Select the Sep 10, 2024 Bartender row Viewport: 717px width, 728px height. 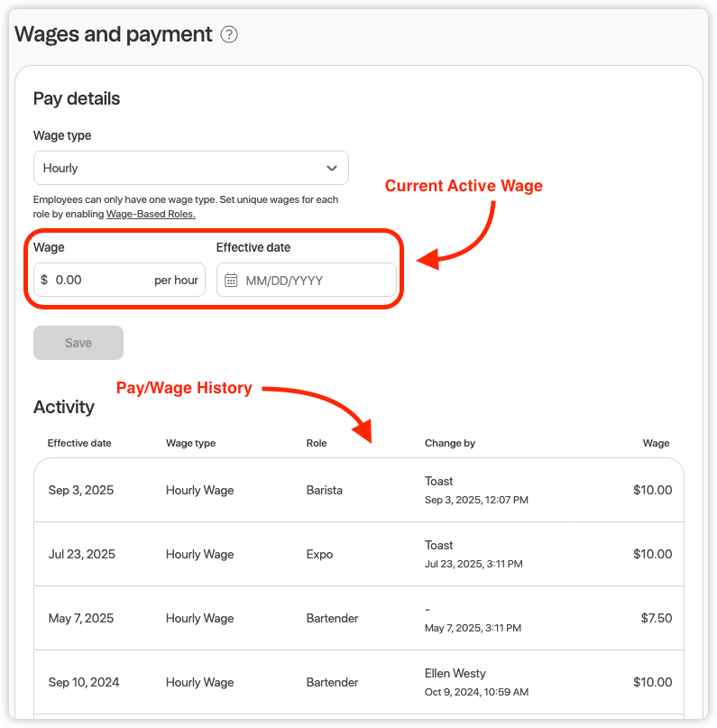[x=358, y=682]
